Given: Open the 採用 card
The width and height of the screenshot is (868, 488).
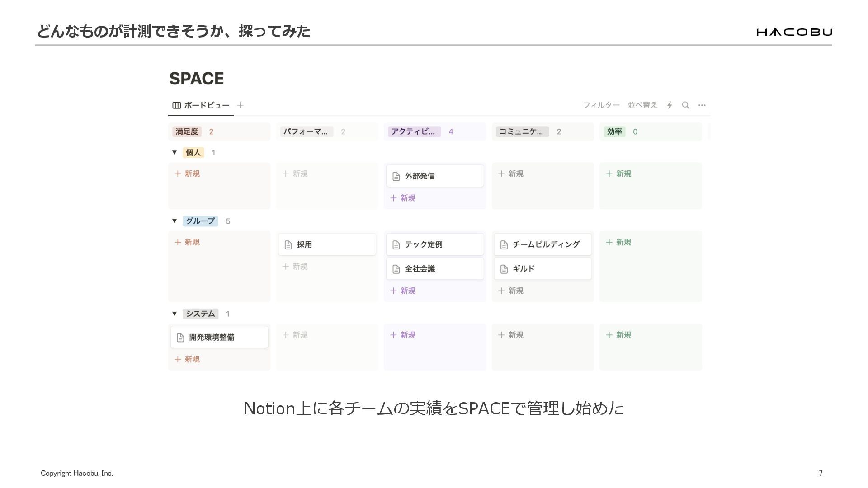Looking at the screenshot, I should pyautogui.click(x=327, y=244).
